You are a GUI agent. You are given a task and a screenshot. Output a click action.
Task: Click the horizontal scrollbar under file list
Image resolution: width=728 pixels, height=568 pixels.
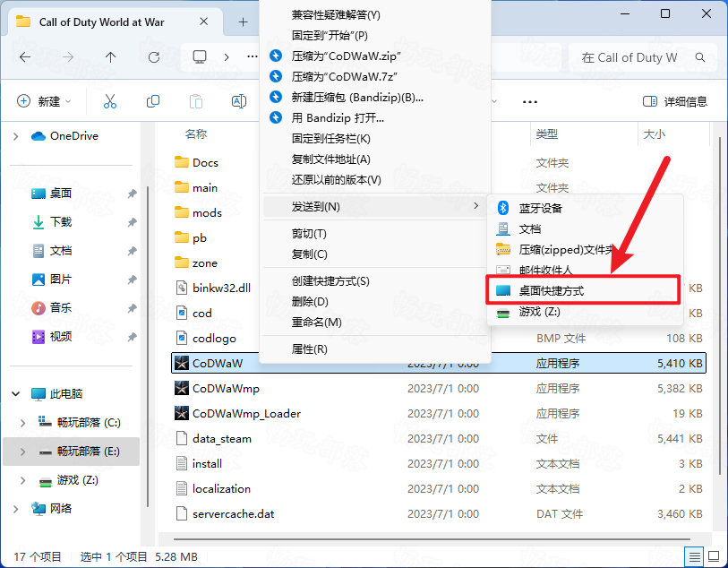point(432,539)
